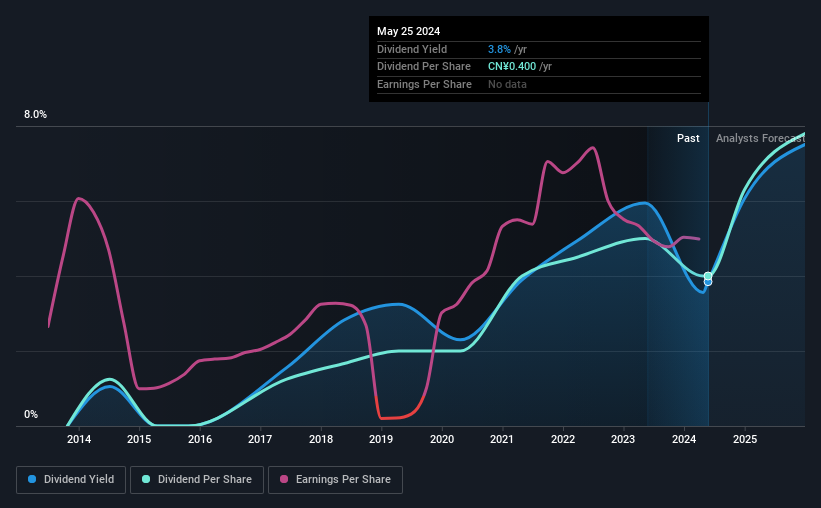Click the Analysts Forecast region label
The height and width of the screenshot is (508, 821).
(760, 138)
